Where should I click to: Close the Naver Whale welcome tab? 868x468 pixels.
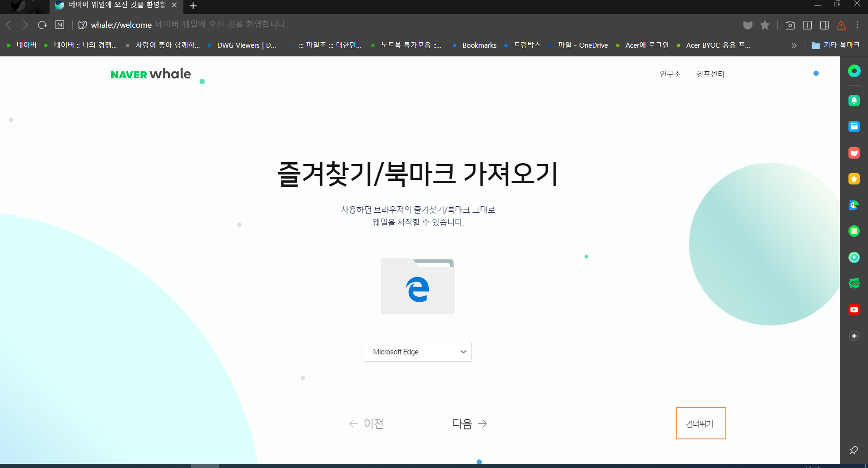pos(174,5)
